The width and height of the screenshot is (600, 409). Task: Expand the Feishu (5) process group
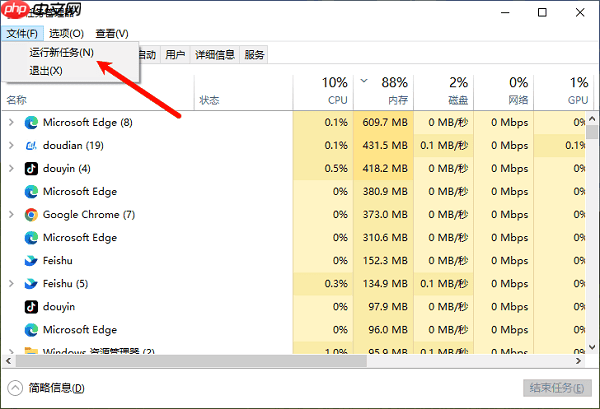tap(11, 283)
